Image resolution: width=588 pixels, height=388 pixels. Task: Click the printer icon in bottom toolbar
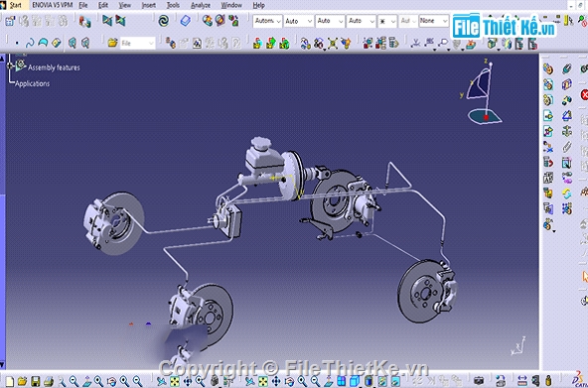coord(49,381)
